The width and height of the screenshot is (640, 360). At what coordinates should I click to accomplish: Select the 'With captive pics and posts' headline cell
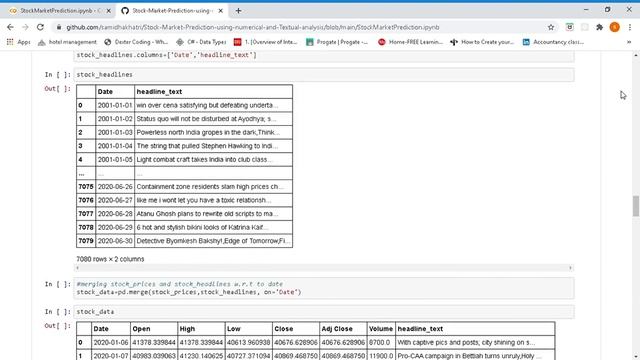475,342
